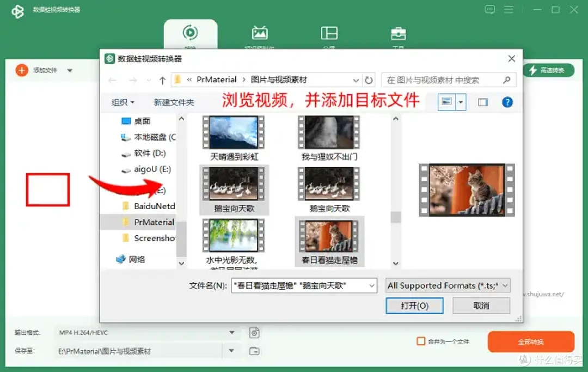
Task: Toggle the preview pane icon
Action: click(482, 102)
